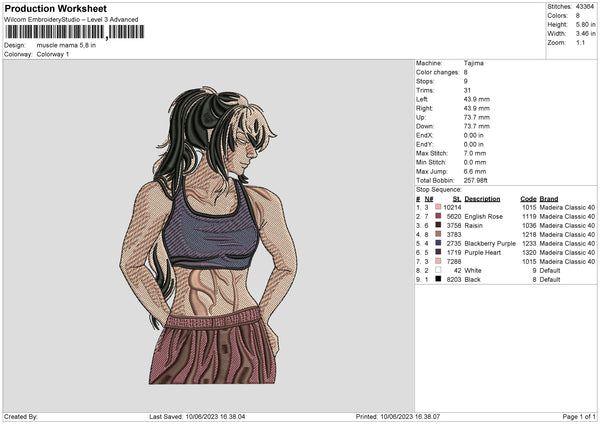The image size is (600, 424).
Task: Click the 'White' description
Action: point(473,271)
